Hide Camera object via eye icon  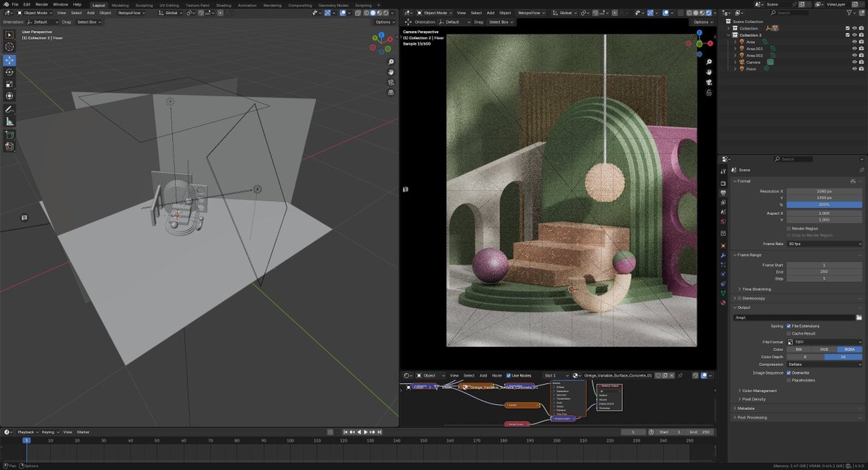point(854,62)
